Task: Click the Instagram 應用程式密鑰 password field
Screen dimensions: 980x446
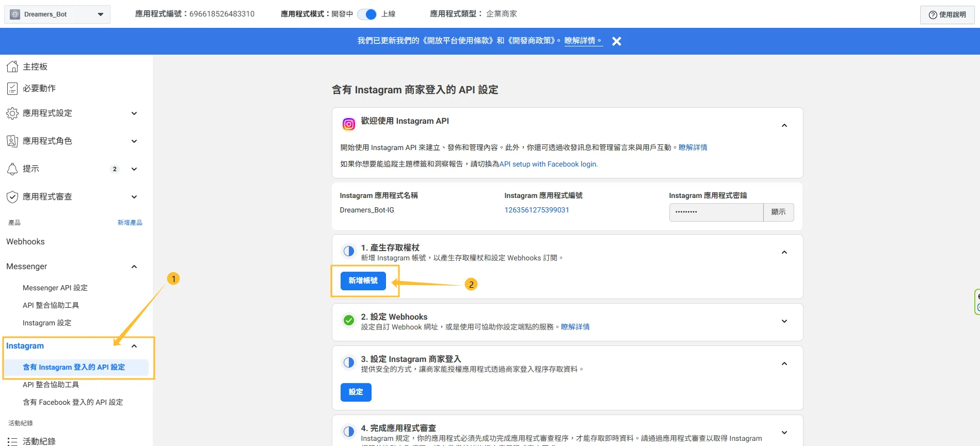Action: coord(716,212)
